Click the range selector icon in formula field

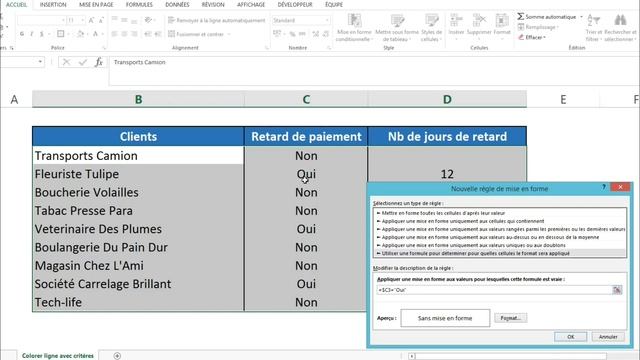[617, 290]
